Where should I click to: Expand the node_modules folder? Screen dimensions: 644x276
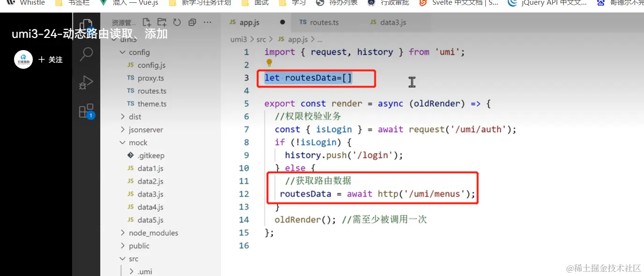pyautogui.click(x=149, y=233)
